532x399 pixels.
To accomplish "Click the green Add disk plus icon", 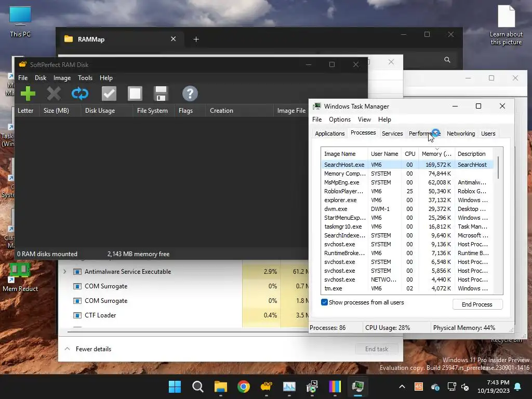I will pos(28,94).
